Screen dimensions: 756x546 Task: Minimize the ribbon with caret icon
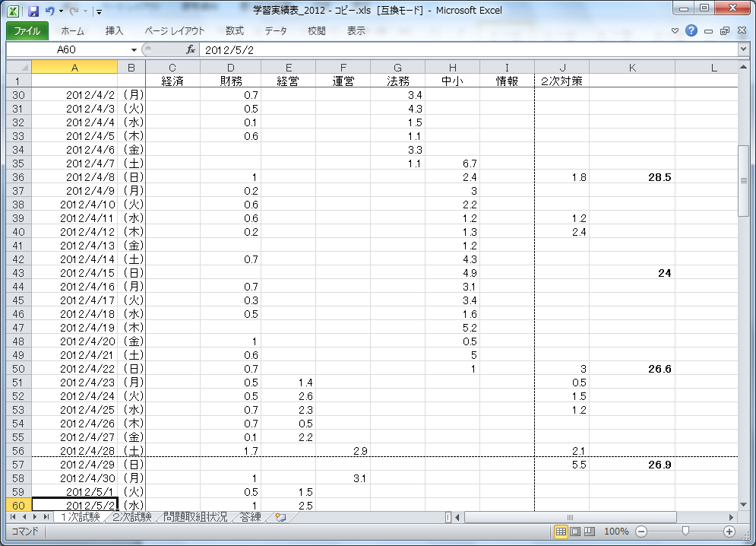(675, 31)
